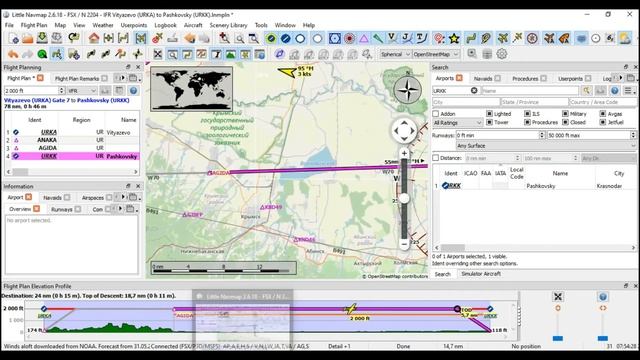This screenshot has width=640, height=360.
Task: Toggle the waypoints triangle map icon
Action: pyautogui.click(x=363, y=38)
